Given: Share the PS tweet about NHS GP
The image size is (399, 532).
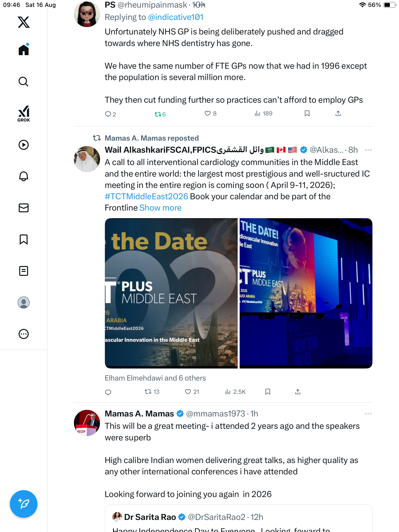Looking at the screenshot, I should click(x=338, y=113).
